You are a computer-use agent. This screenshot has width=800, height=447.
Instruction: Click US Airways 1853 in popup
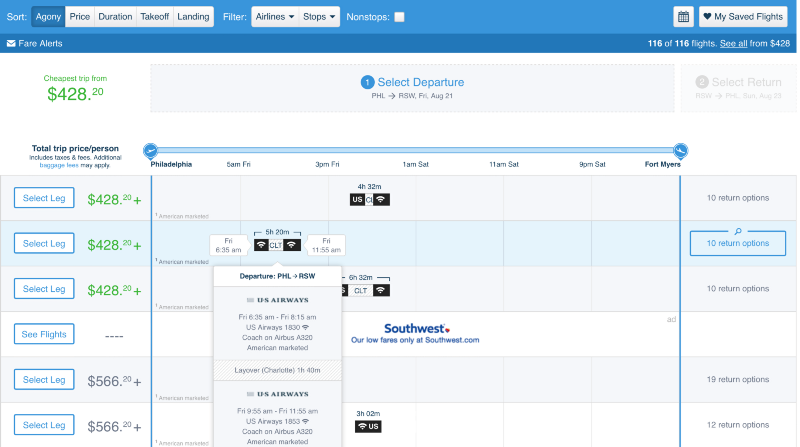click(277, 421)
